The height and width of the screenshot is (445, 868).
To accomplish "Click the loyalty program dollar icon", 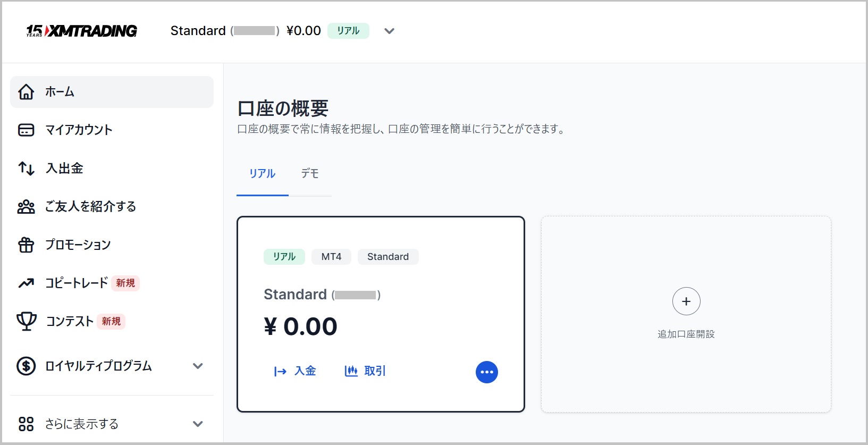I will (x=26, y=366).
